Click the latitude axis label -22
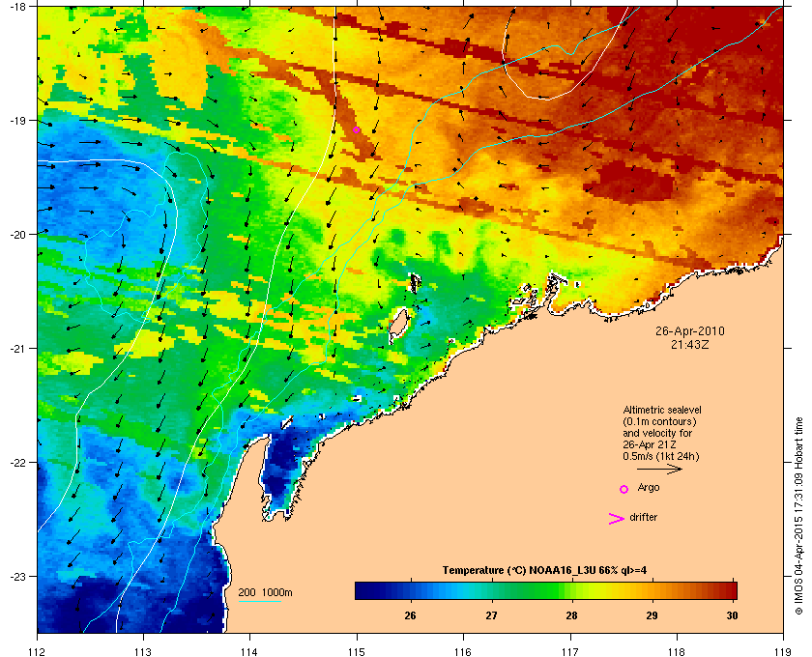 pos(18,462)
